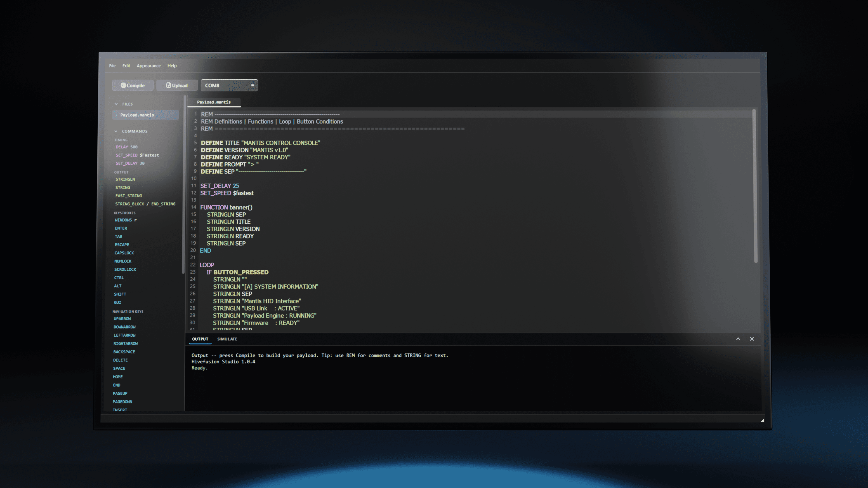Insert the NUMLOCK keystroke command
Screen dimensions: 868x488
[123, 261]
